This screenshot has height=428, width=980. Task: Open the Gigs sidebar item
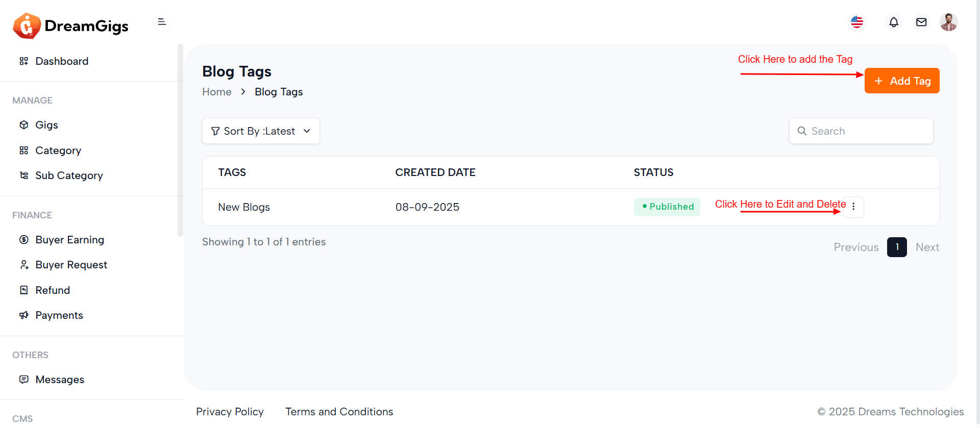coord(46,125)
